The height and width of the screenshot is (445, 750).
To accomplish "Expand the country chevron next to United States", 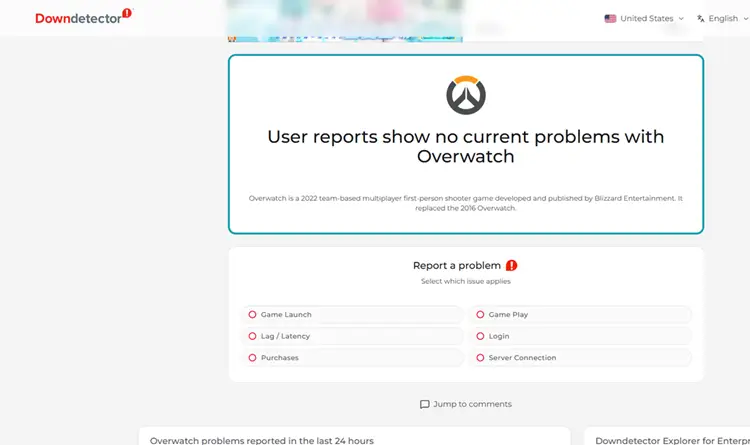I will 681,19.
